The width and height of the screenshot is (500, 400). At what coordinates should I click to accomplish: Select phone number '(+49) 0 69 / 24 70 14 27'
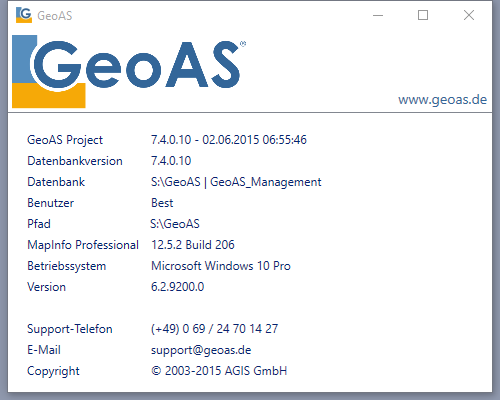(x=214, y=329)
